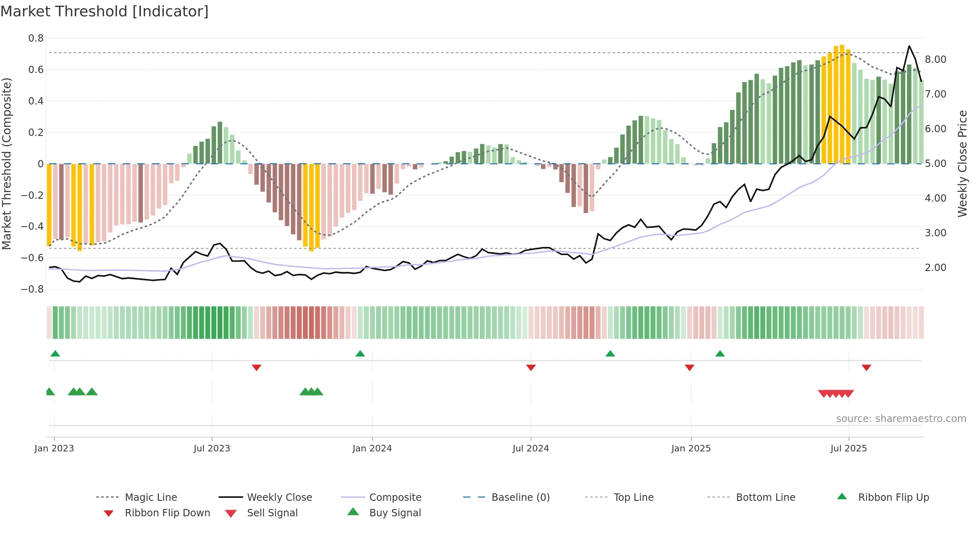
Task: Hide Buy Signal markers via legend
Action: [x=384, y=513]
